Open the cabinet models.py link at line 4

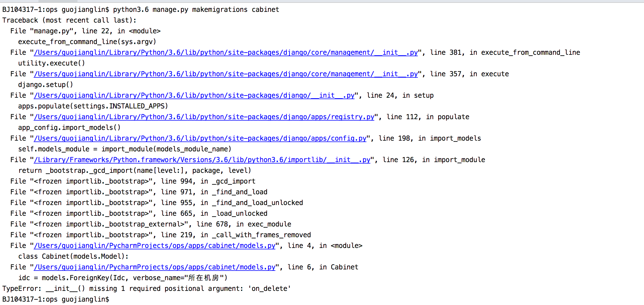point(154,245)
